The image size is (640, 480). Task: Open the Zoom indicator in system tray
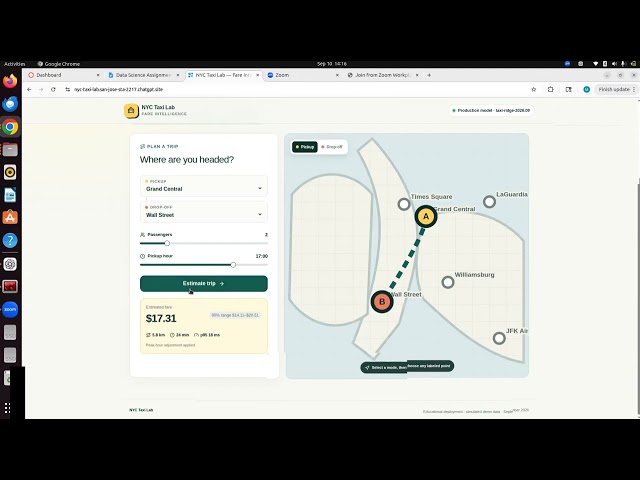click(567, 64)
